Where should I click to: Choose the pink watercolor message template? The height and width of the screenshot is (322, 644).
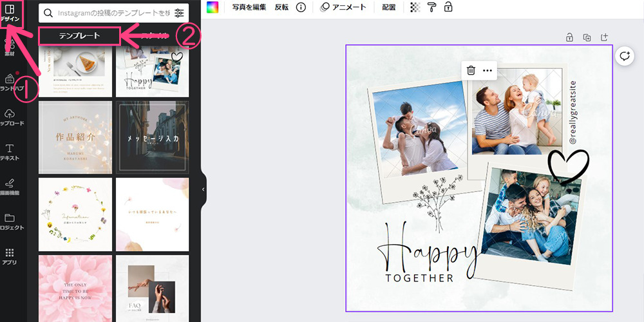coord(153,214)
